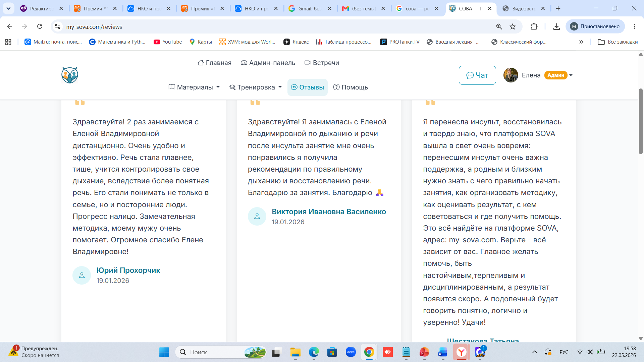Open the Wi-Fi network settings
Image resolution: width=644 pixels, height=362 pixels.
pos(580,352)
